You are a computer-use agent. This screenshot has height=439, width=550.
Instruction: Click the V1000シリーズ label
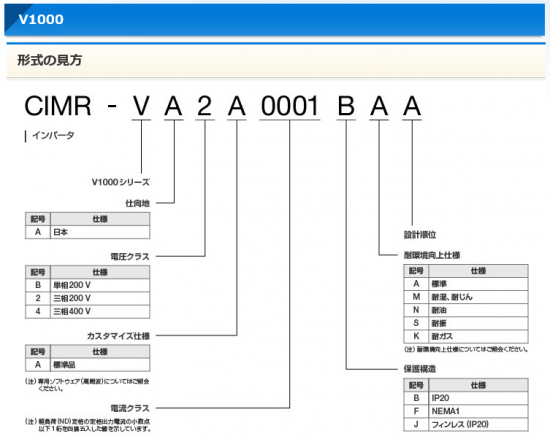click(x=120, y=182)
